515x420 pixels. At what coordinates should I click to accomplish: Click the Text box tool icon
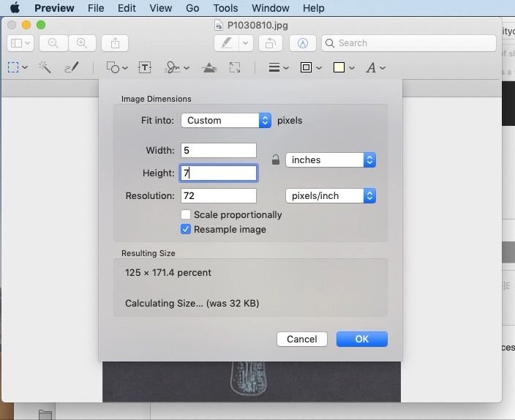[x=145, y=67]
